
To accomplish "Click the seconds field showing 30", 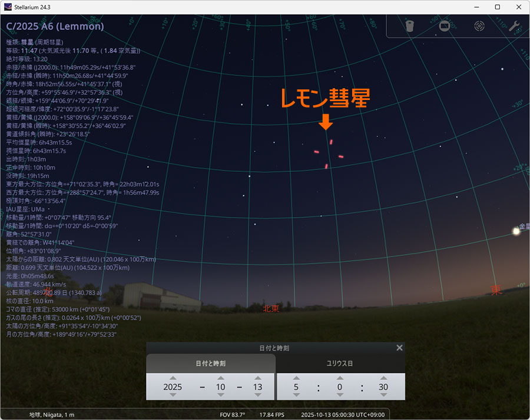I will 384,387.
